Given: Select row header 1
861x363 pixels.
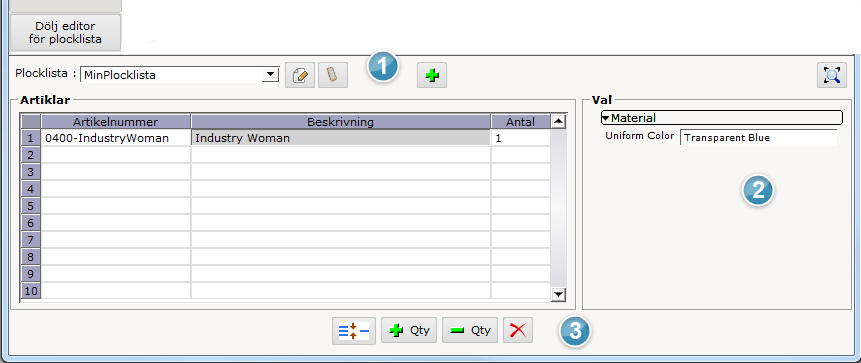Looking at the screenshot, I should 31,138.
